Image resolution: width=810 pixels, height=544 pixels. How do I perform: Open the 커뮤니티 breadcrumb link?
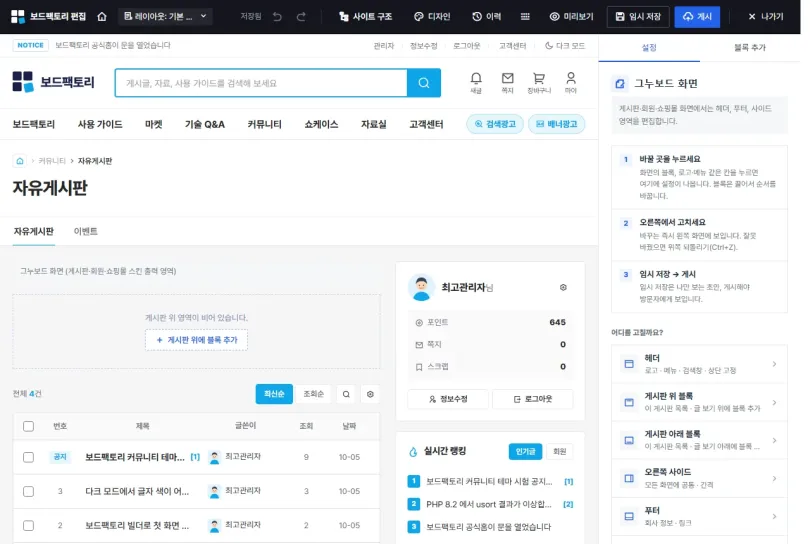pyautogui.click(x=52, y=161)
